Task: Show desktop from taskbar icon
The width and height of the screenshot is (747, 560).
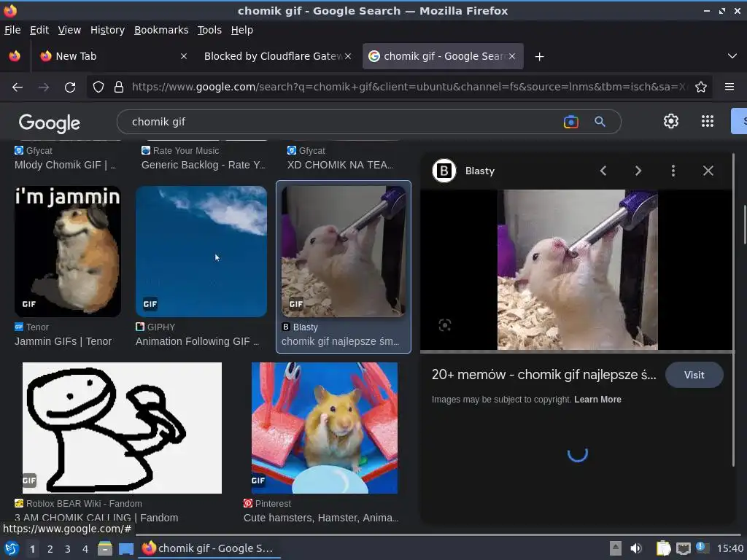Action: (126, 549)
